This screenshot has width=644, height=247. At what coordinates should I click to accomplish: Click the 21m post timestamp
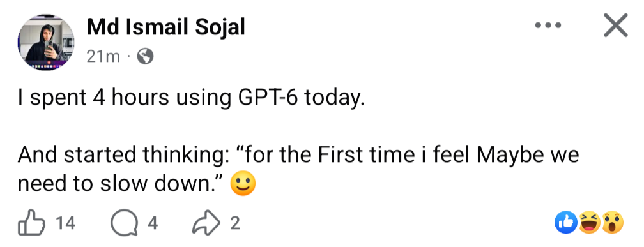tap(103, 57)
